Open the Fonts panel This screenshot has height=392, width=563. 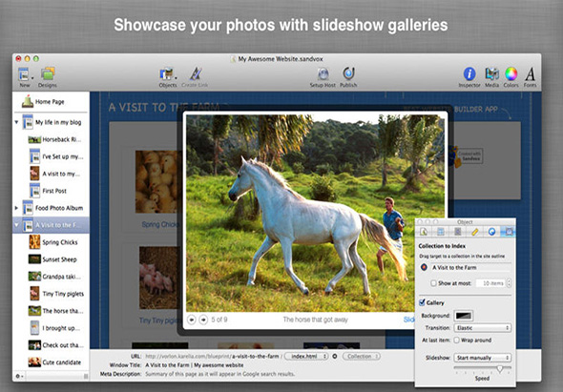tap(530, 74)
